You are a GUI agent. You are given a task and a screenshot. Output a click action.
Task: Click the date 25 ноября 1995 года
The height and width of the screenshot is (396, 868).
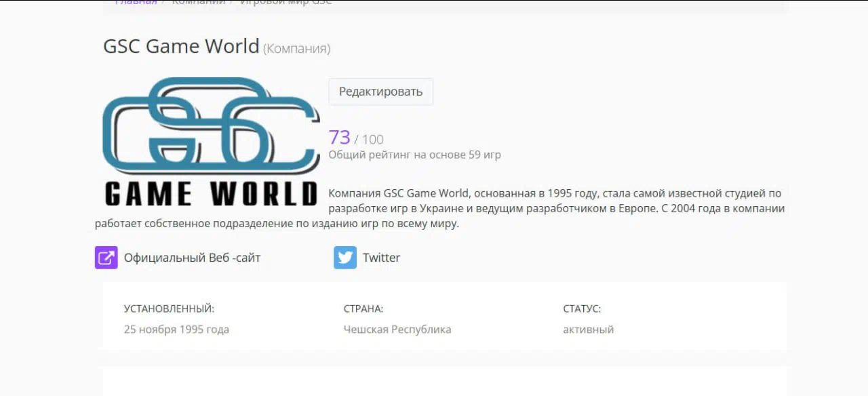(176, 330)
